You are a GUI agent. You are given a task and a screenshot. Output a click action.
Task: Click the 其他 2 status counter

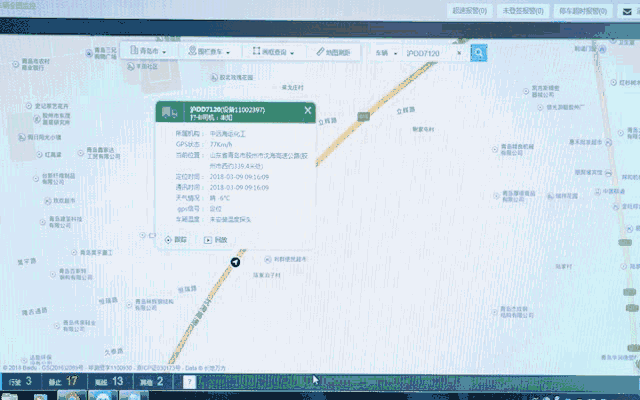[151, 382]
